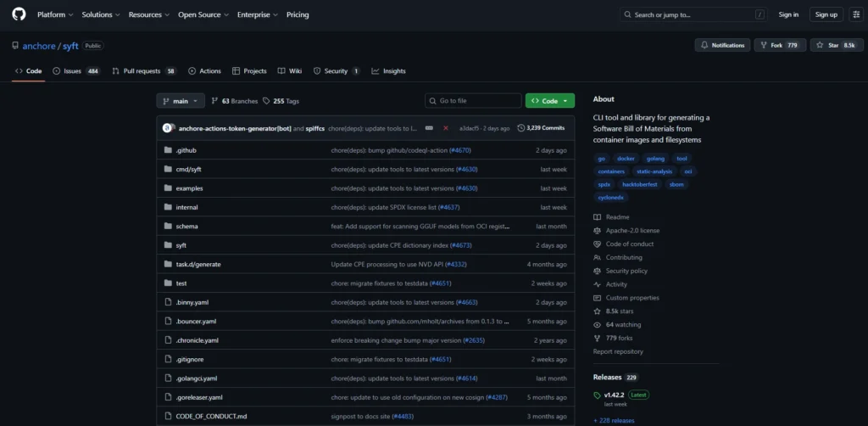Select the docker topic tag
868x426 pixels.
tap(626, 159)
